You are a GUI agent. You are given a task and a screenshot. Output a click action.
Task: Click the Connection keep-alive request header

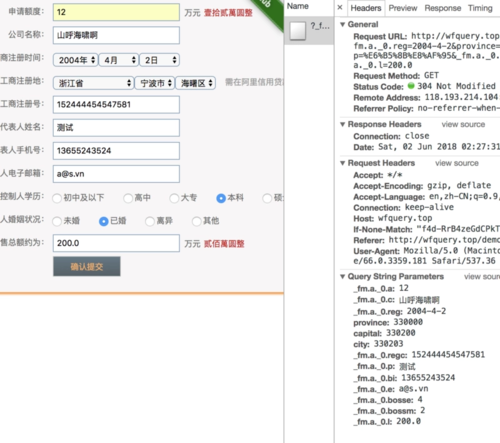click(403, 207)
